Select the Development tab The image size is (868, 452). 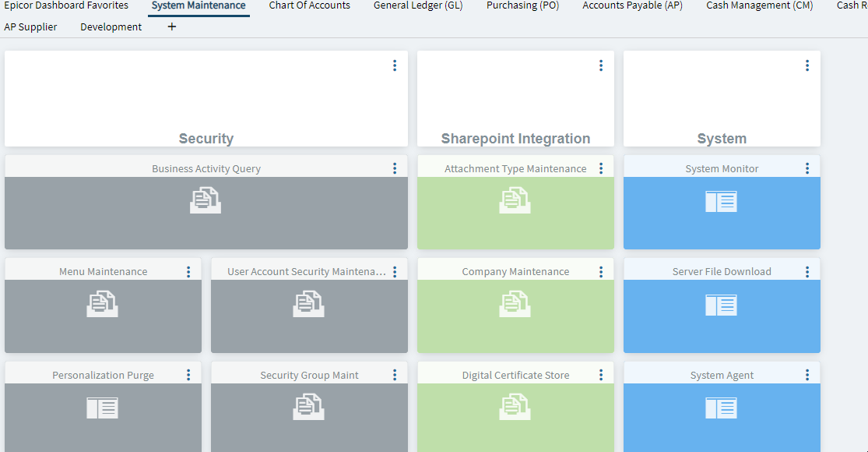[111, 26]
